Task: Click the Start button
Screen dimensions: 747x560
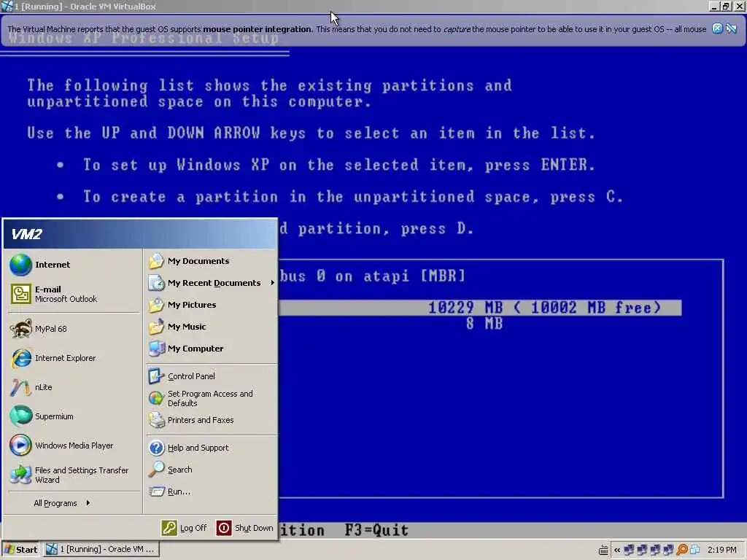Action: pos(20,550)
